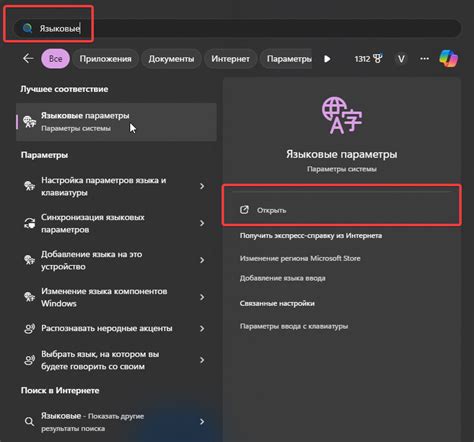
Task: Click the back arrow icon
Action: (x=28, y=59)
